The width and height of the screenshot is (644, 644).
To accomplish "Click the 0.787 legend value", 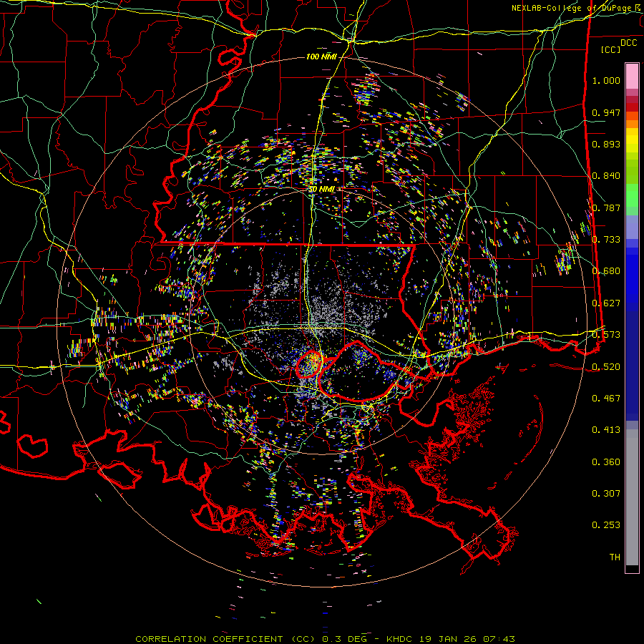I will [606, 208].
